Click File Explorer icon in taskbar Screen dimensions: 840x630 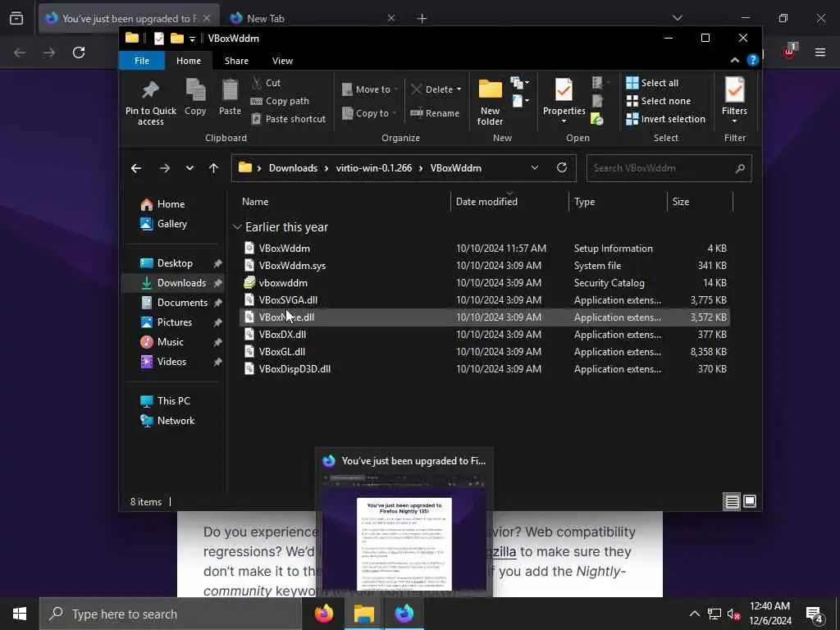tap(363, 614)
